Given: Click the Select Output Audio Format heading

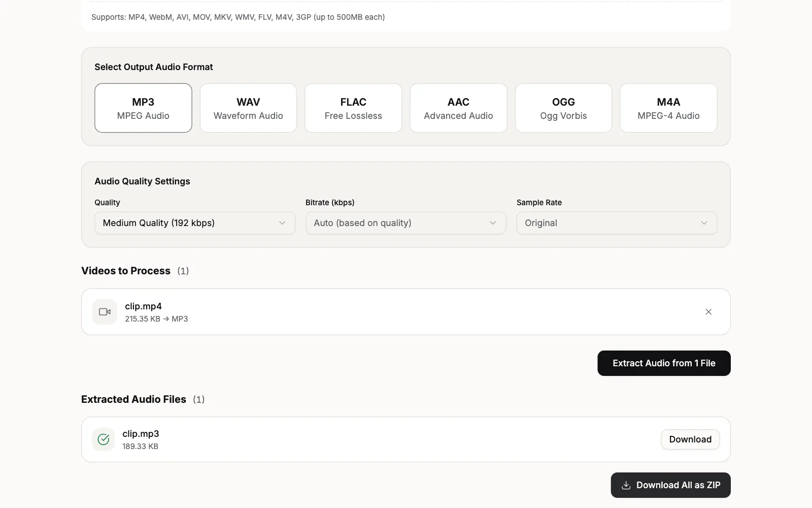Looking at the screenshot, I should pyautogui.click(x=154, y=67).
